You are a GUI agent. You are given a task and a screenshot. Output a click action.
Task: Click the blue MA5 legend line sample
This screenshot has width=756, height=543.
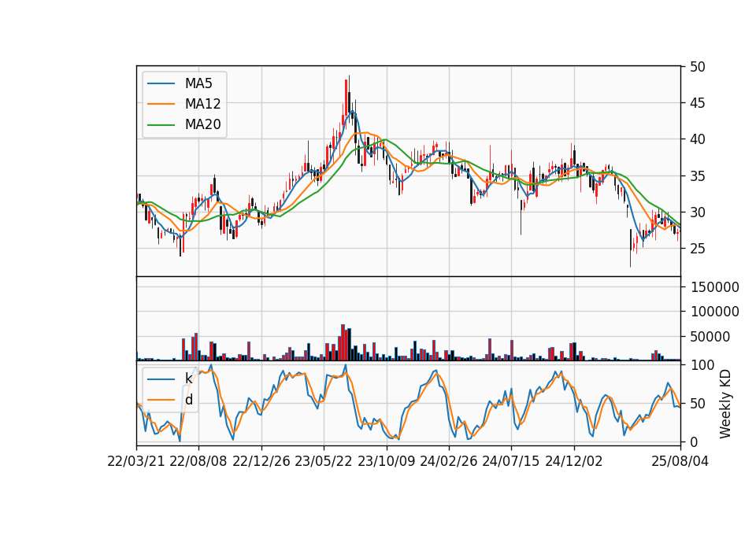click(x=161, y=83)
